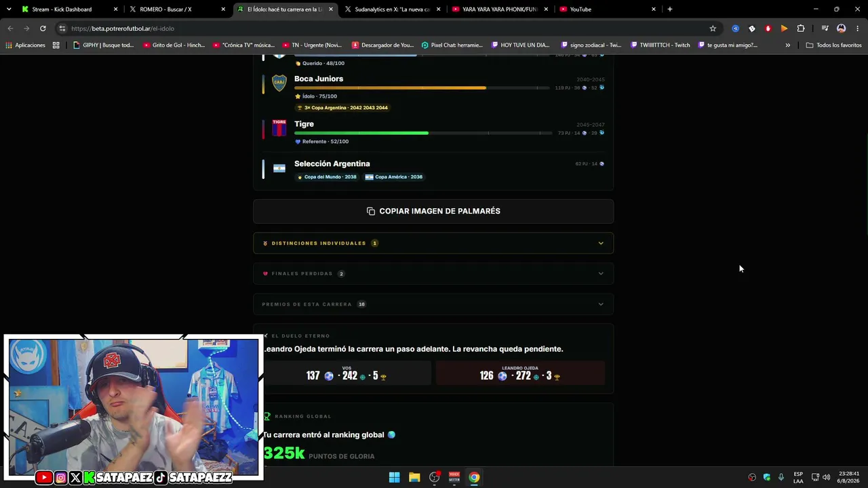Click the Copa América · 2036 badge
This screenshot has width=868, height=488.
click(x=394, y=177)
